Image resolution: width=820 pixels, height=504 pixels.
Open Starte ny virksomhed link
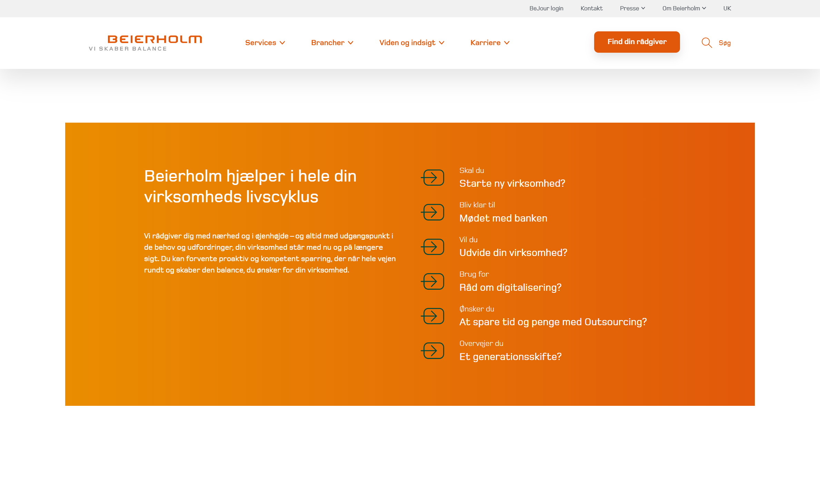512,184
